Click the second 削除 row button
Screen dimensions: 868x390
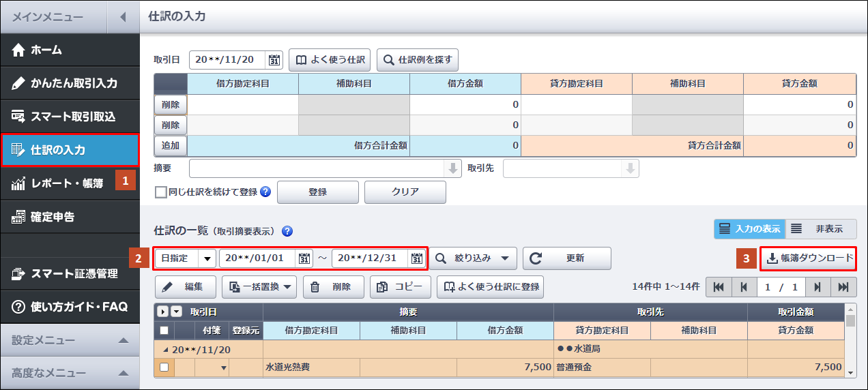coord(171,125)
